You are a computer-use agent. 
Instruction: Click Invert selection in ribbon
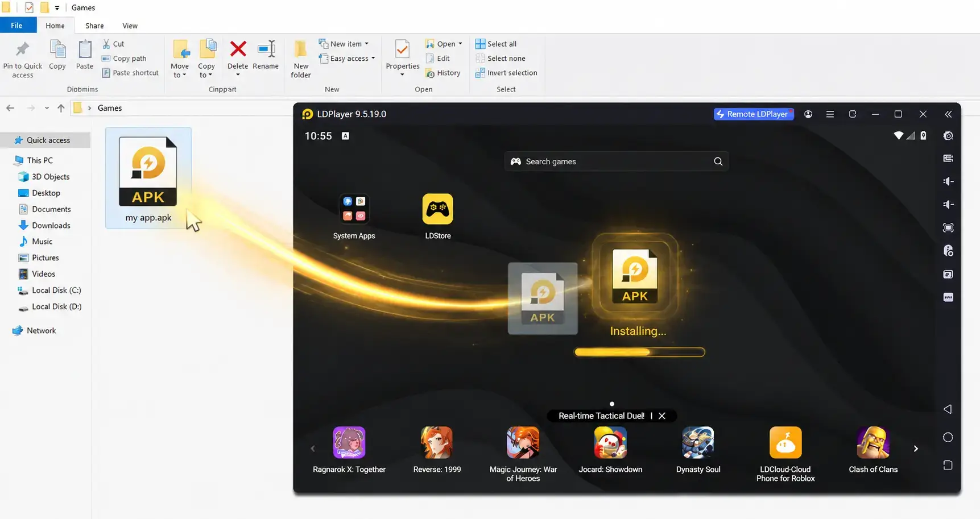(506, 73)
